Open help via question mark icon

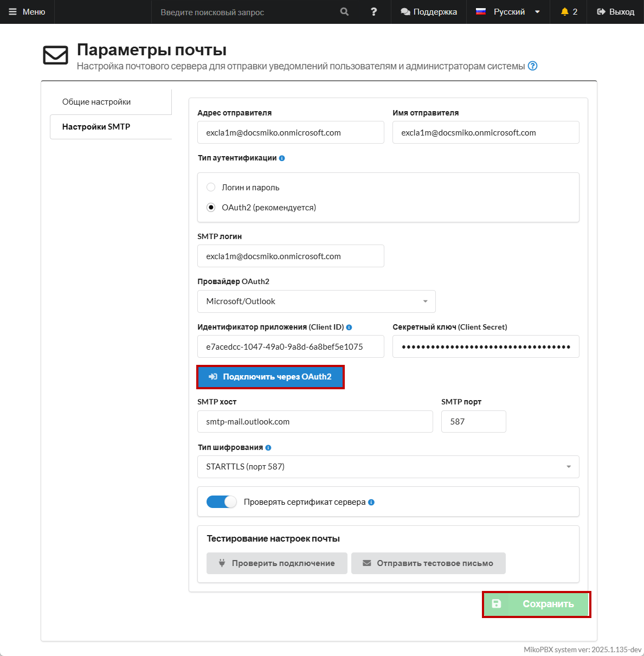[373, 12]
